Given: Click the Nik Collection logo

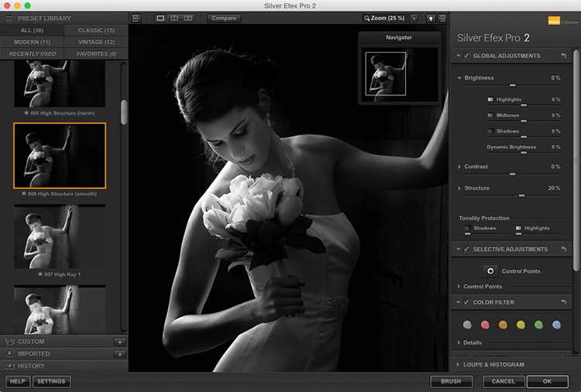Looking at the screenshot, I should click(x=563, y=21).
